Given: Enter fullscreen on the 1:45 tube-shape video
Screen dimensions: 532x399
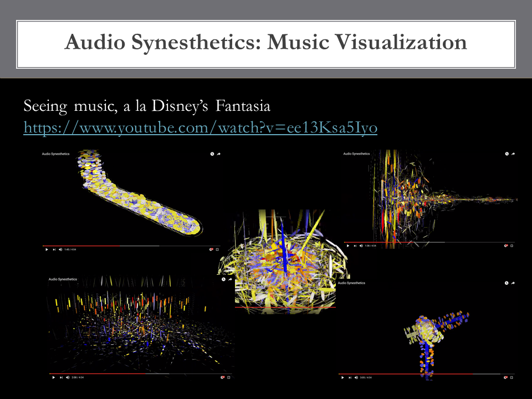Looking at the screenshot, I should click(x=218, y=250).
